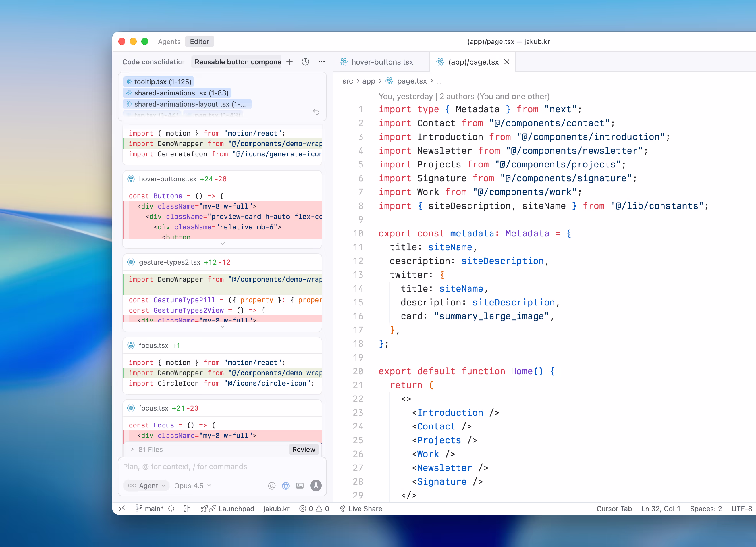Screen dimensions: 756x547
Task: Switch to hover-buttons.tsx editor tab
Action: click(x=382, y=62)
